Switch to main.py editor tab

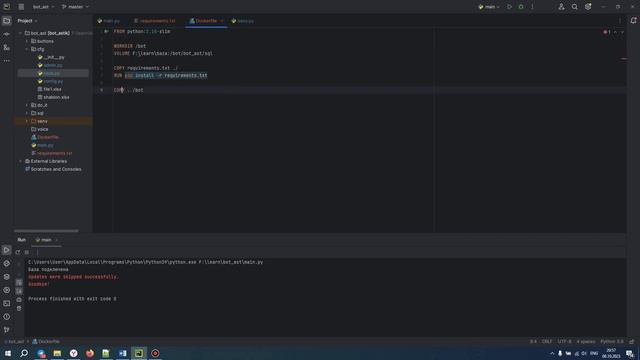tap(109, 21)
